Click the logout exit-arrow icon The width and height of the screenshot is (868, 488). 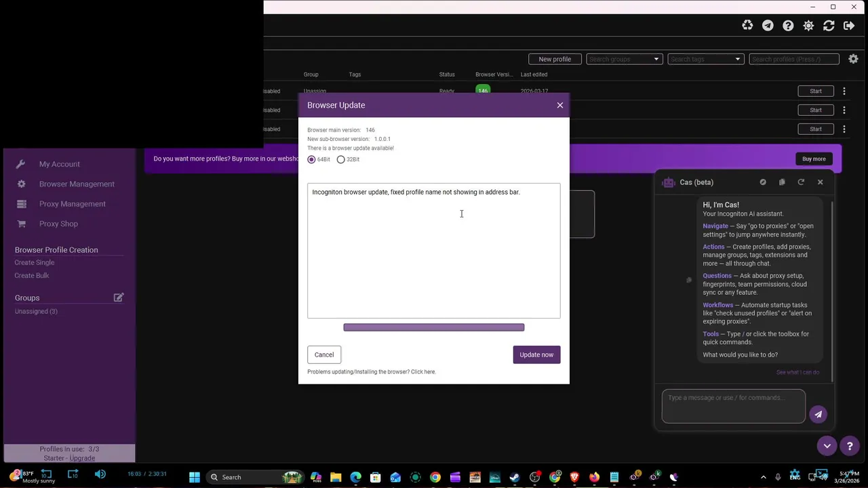click(x=849, y=25)
